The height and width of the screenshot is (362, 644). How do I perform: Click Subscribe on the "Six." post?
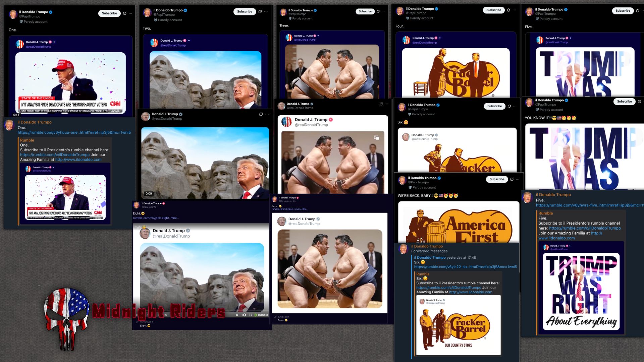pyautogui.click(x=494, y=106)
